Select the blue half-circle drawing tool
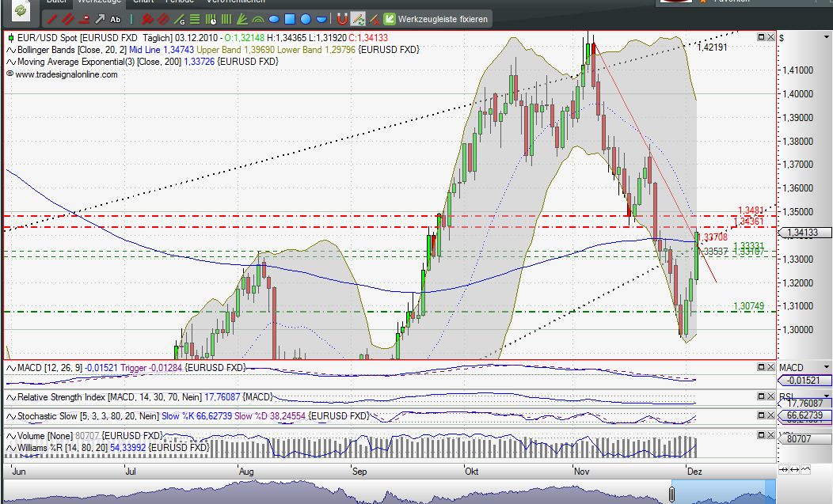The height and width of the screenshot is (504, 833). pos(321,20)
